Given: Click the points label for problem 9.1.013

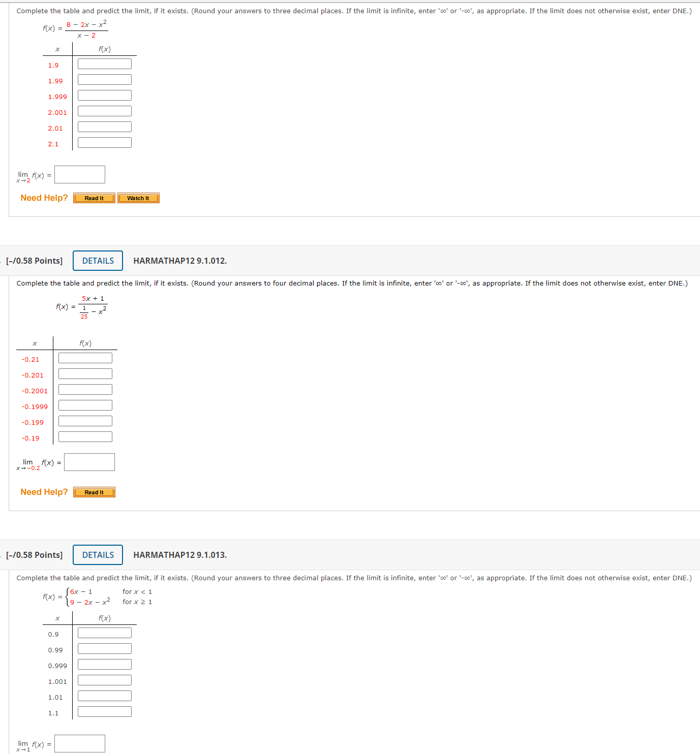Looking at the screenshot, I should coord(35,555).
